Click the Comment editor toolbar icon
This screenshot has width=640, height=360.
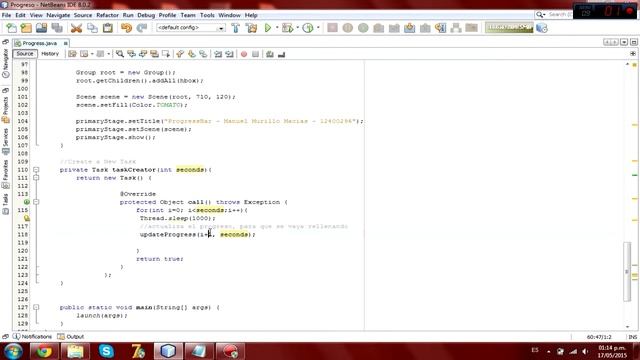pos(270,54)
